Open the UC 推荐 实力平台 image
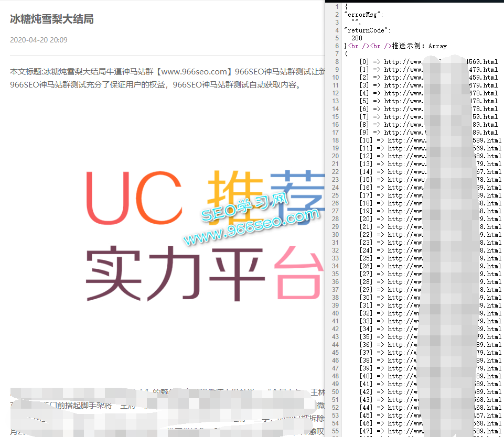 [205, 236]
